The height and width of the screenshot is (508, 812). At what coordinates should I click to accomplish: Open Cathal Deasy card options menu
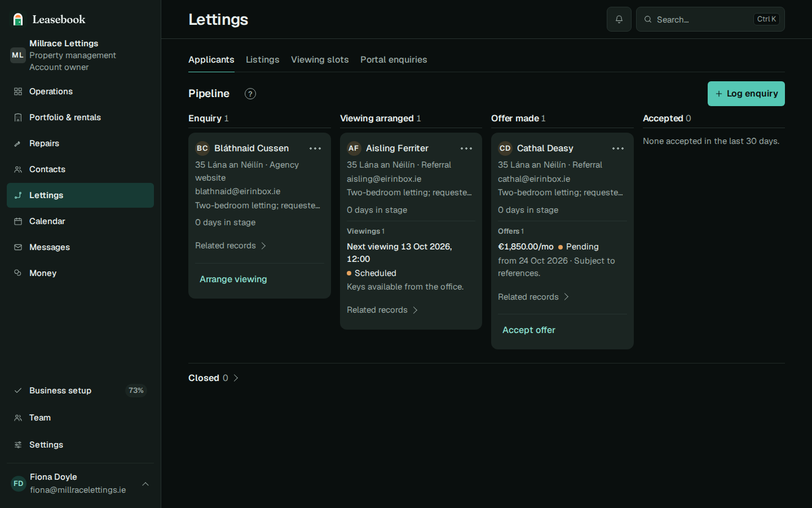pyautogui.click(x=618, y=148)
